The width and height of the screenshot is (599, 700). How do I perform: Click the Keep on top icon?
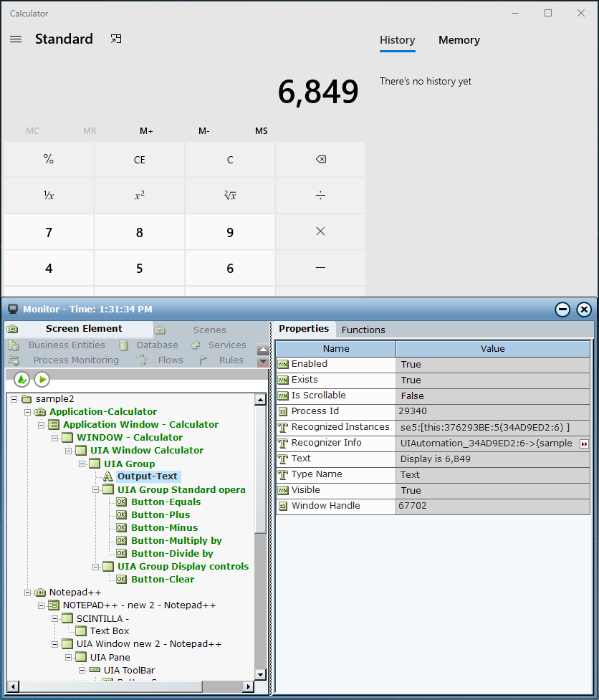116,39
